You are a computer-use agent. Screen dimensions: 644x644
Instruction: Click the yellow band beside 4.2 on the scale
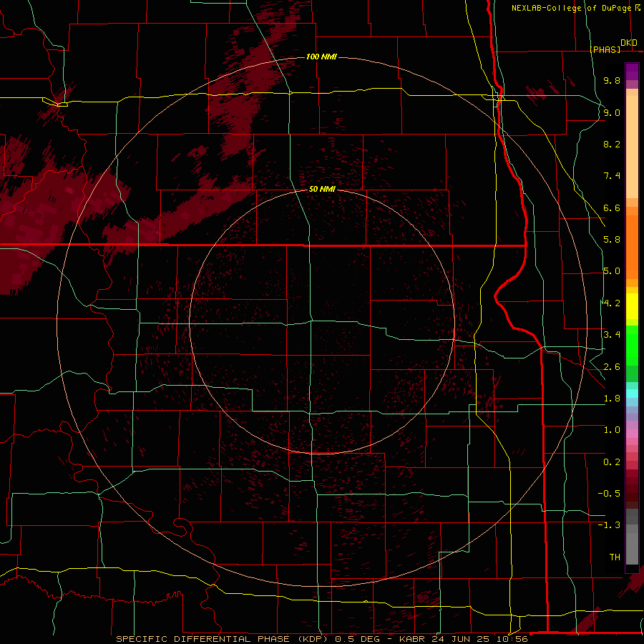point(632,306)
